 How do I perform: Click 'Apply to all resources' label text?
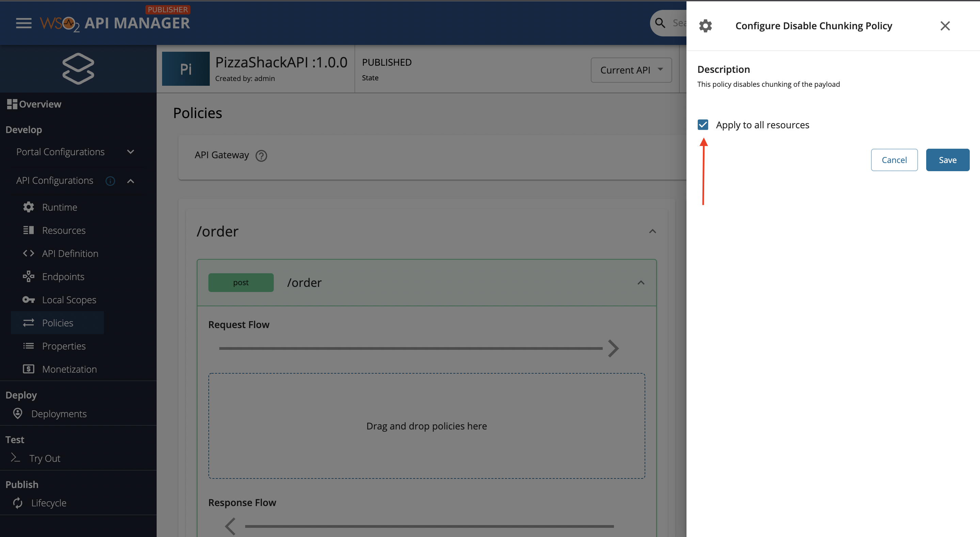763,125
